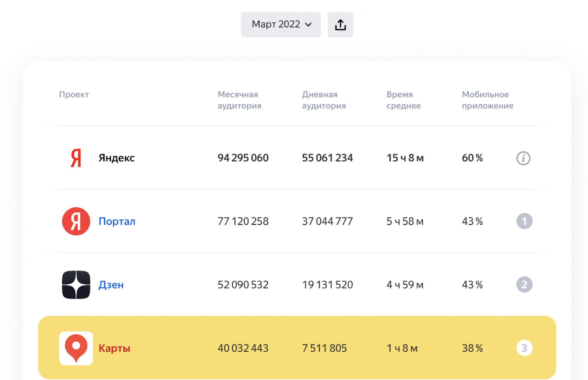This screenshot has height=380, width=588.
Task: Click the Карты map pin logo
Action: [76, 348]
